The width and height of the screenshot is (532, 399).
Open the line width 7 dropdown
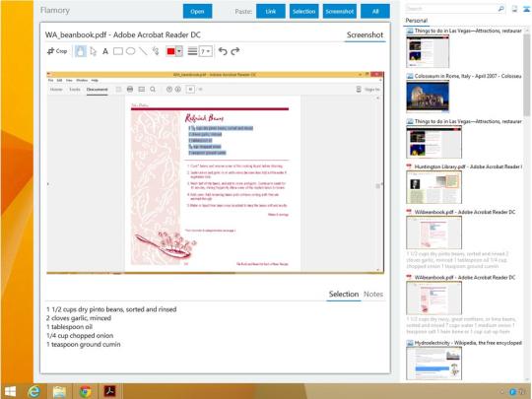[x=206, y=51]
